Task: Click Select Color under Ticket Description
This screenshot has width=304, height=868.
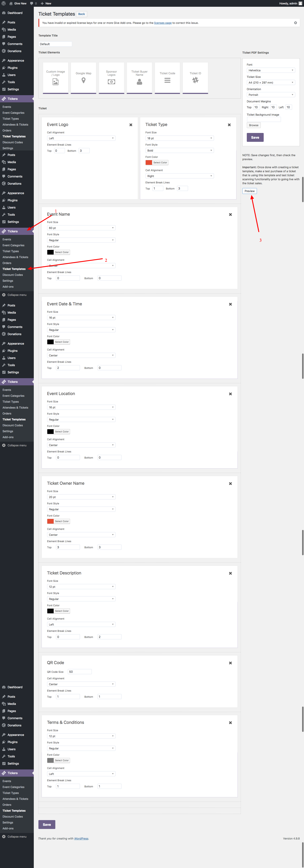Action: click(x=62, y=611)
